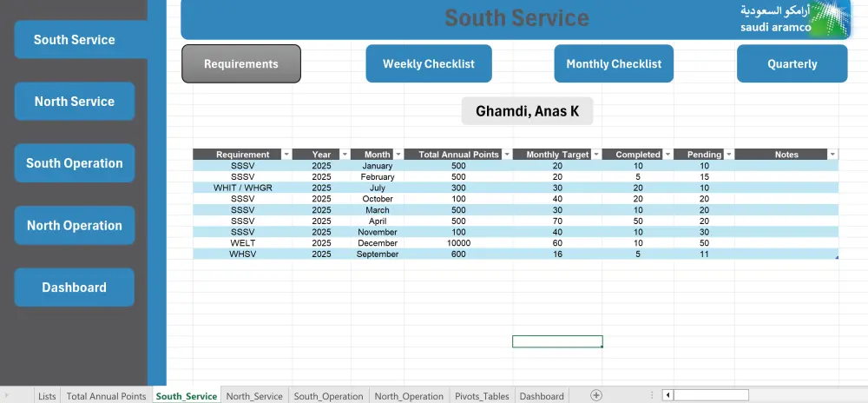Select the WELT requirement cell
Viewport: 868px width, 403px height.
point(242,243)
